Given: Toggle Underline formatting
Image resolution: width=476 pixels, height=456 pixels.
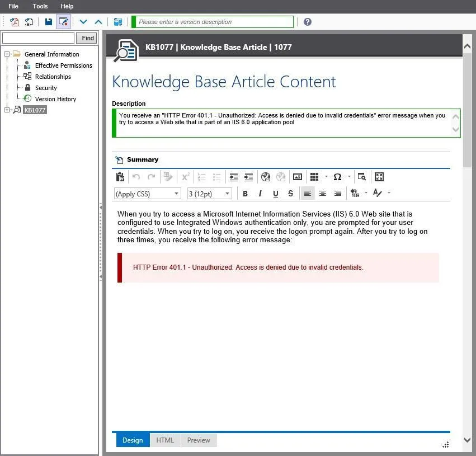Looking at the screenshot, I should click(275, 194).
